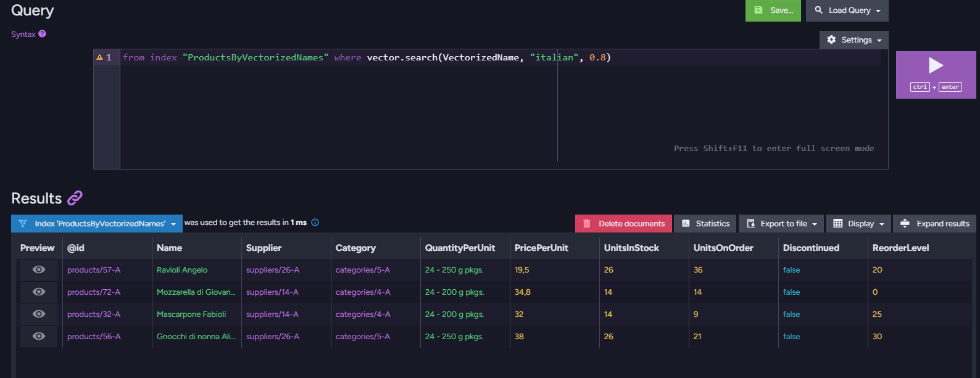Open the products/32-A document link
The width and height of the screenshot is (980, 378).
click(x=94, y=314)
